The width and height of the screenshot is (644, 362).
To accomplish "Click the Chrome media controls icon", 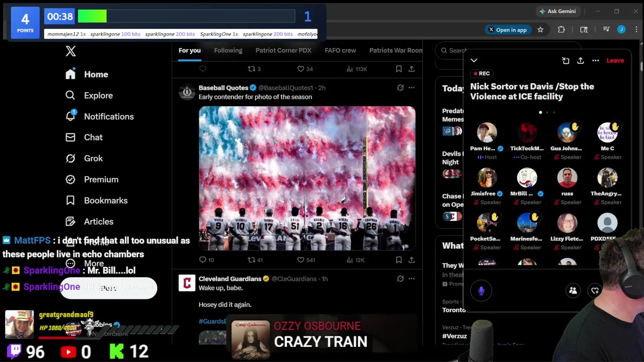I will 606,30.
